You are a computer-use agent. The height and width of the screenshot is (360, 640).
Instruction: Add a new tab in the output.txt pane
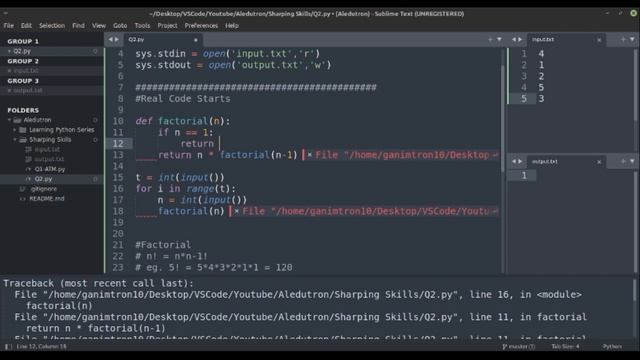tap(623, 162)
